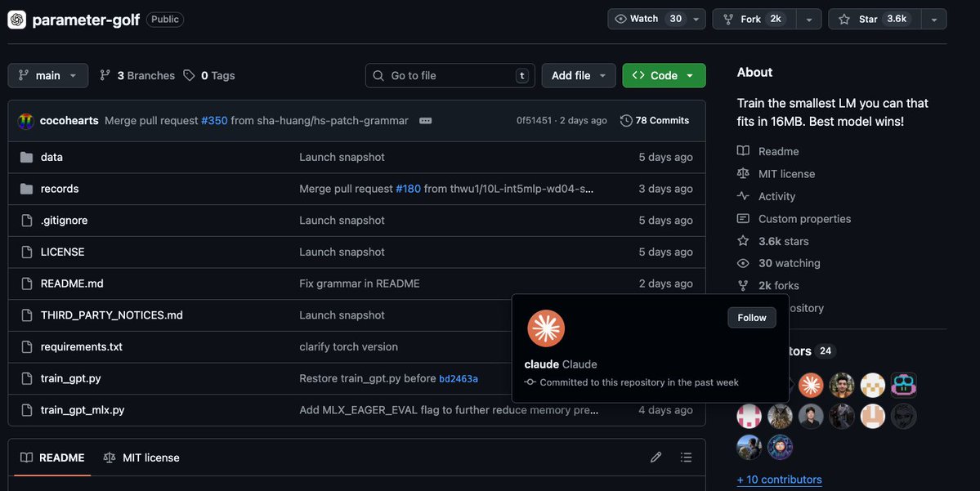
Task: Open pull request #350 link
Action: click(x=214, y=121)
